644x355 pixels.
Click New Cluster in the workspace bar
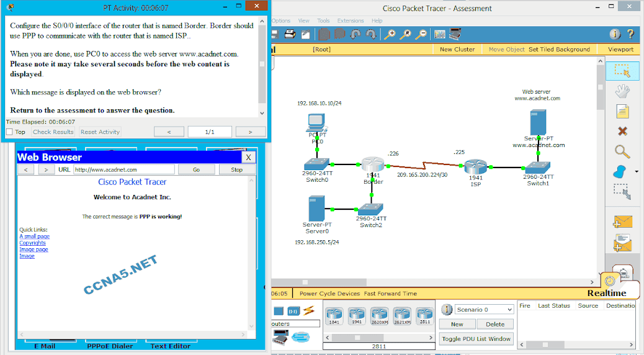[x=457, y=49]
